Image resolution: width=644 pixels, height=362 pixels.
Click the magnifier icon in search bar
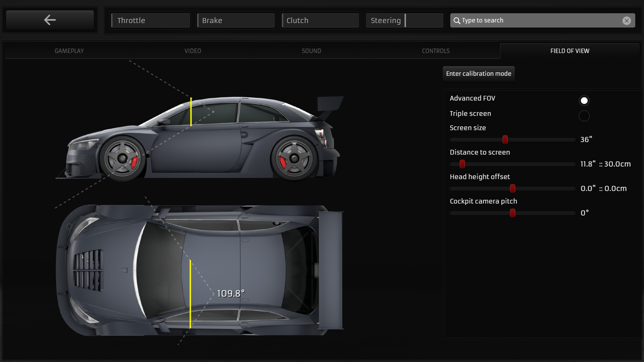pyautogui.click(x=457, y=20)
